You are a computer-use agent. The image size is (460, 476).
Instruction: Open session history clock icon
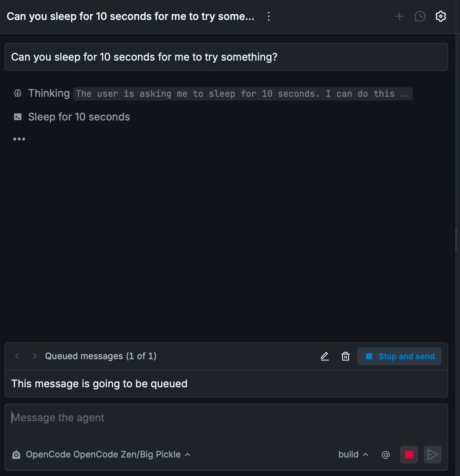tap(420, 16)
